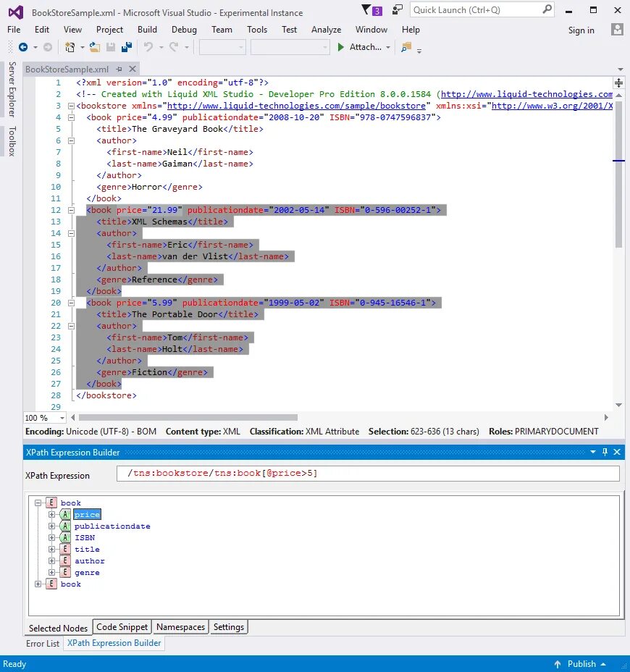630x672 pixels.
Task: Pin the BookStoreSample.xml tab
Action: pos(119,69)
